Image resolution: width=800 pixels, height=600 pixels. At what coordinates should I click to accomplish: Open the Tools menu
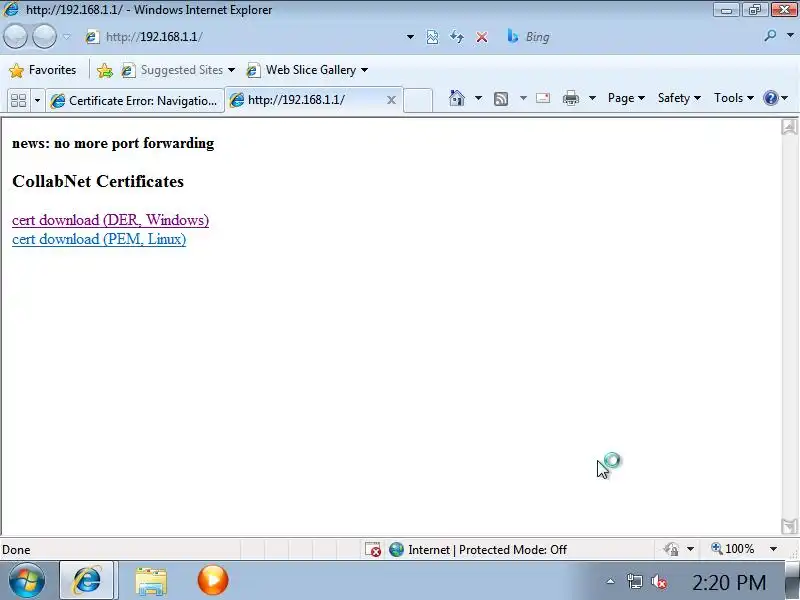coord(734,98)
